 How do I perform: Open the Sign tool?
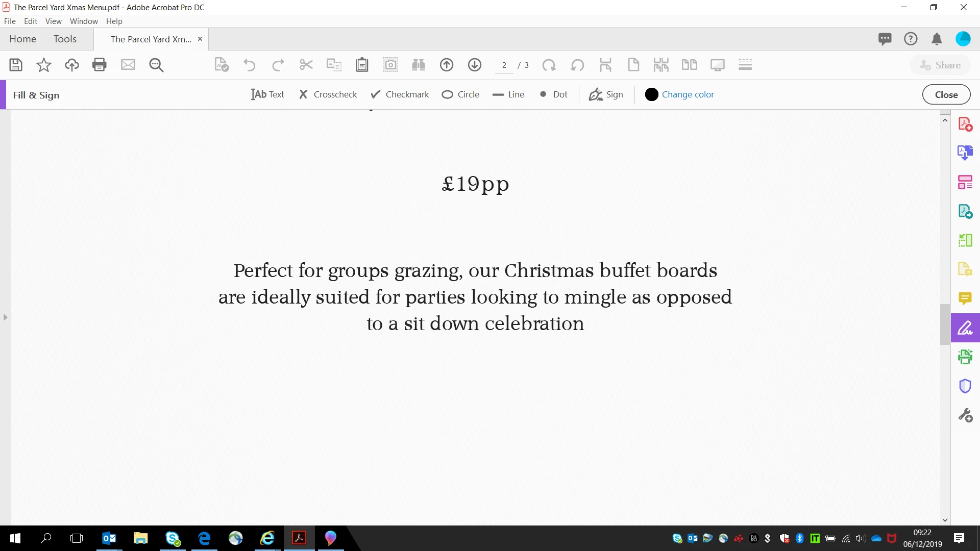click(606, 94)
